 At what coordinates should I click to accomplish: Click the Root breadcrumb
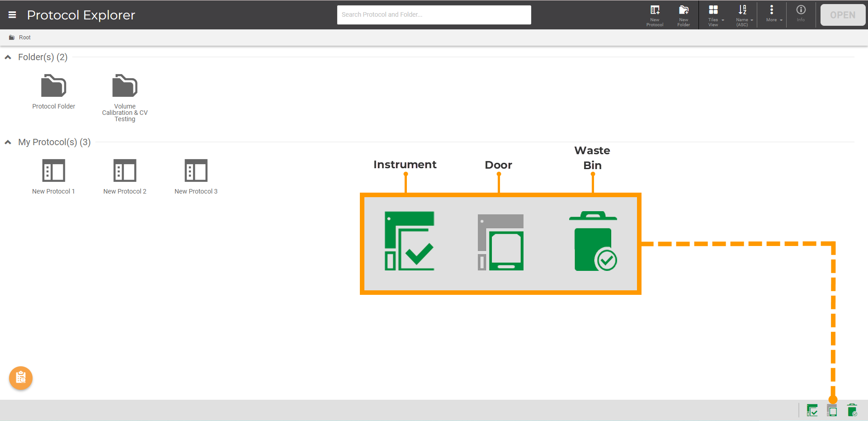[24, 38]
